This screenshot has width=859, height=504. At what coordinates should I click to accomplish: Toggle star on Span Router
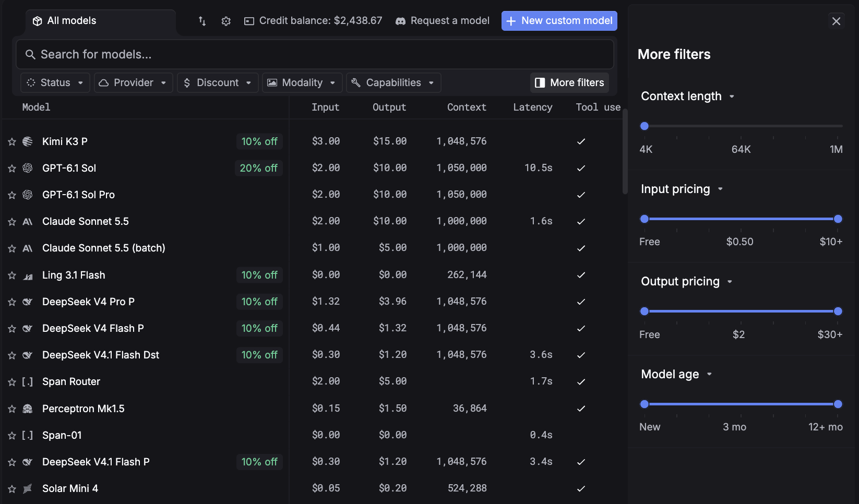pos(12,382)
